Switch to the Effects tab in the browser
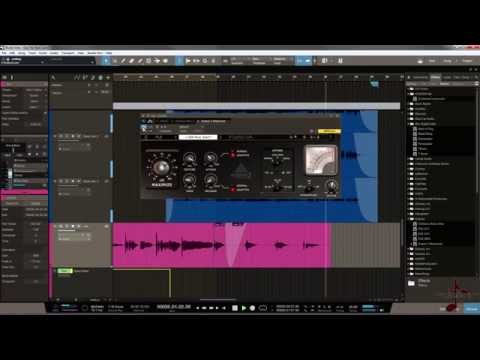The image size is (480, 360). tap(435, 77)
